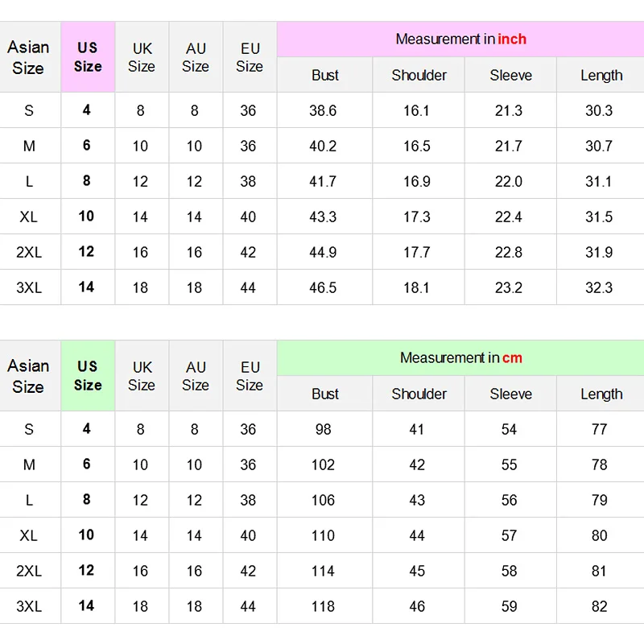The height and width of the screenshot is (644, 644).
Task: Click Shoulder value 16.9 for size L
Action: click(x=417, y=181)
